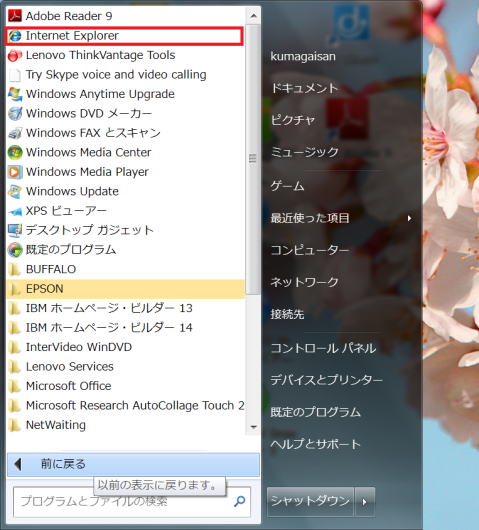479x530 pixels.
Task: Click the Skype voice and video calling icon
Action: [x=15, y=75]
